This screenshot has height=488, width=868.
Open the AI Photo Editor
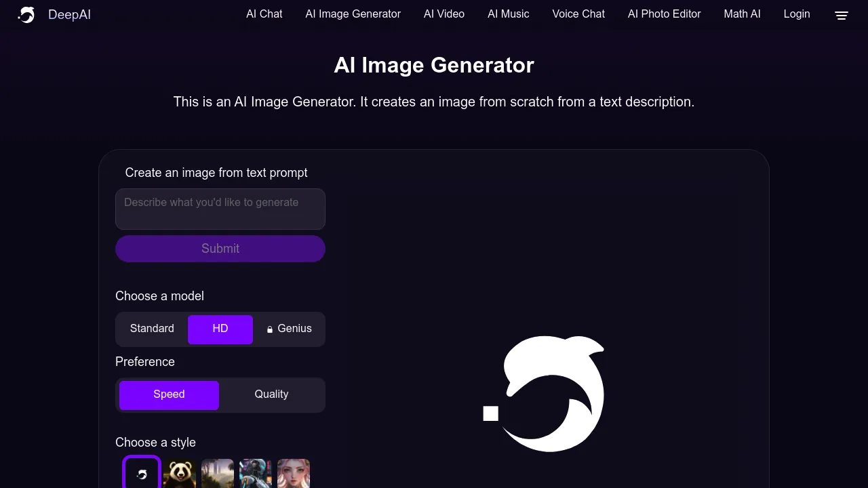coord(664,14)
